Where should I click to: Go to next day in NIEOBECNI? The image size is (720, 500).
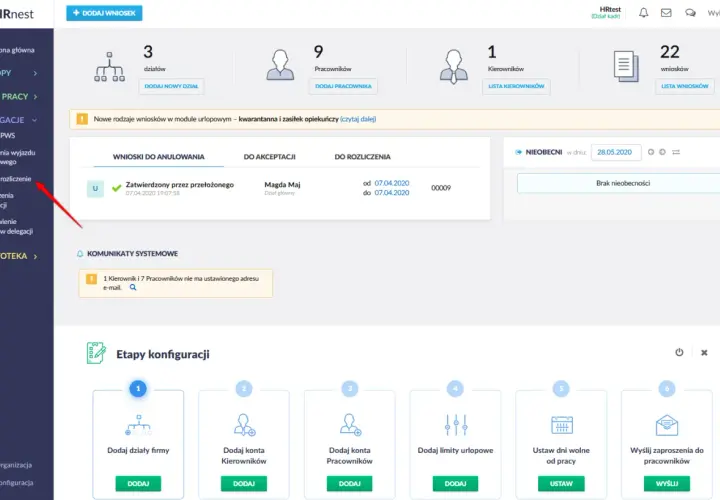tap(662, 152)
